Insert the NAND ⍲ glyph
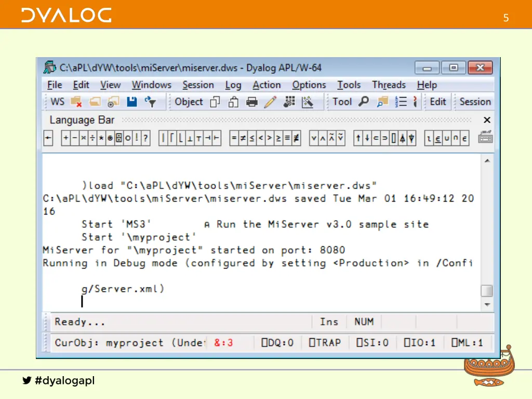 pyautogui.click(x=331, y=138)
